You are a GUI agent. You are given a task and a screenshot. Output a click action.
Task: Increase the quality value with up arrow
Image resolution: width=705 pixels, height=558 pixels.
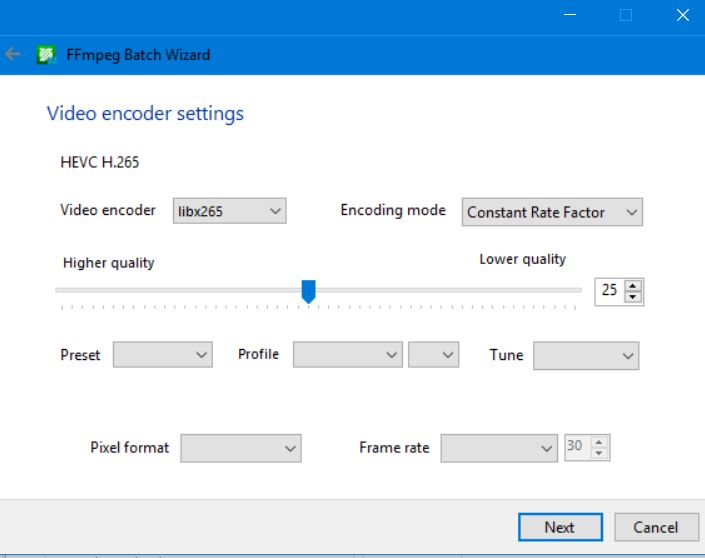632,285
